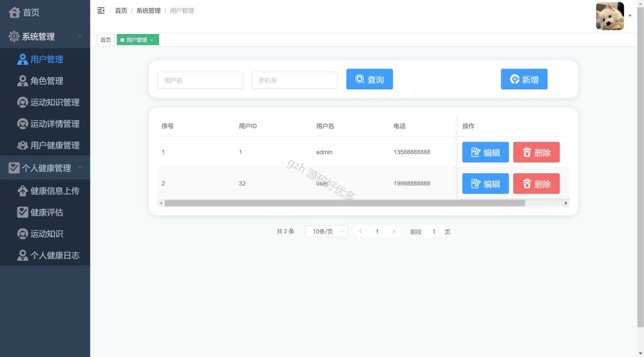Collapse the 系统管理 menu arrow
Screen dimensions: 644x357
(80, 36)
